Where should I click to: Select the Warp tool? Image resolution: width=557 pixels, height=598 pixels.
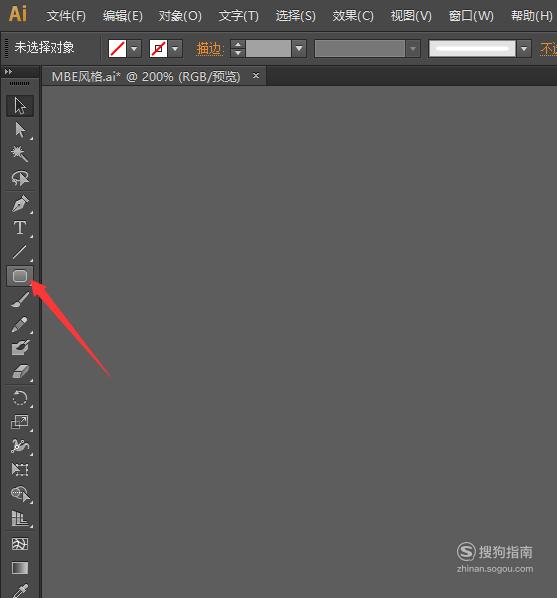20,446
